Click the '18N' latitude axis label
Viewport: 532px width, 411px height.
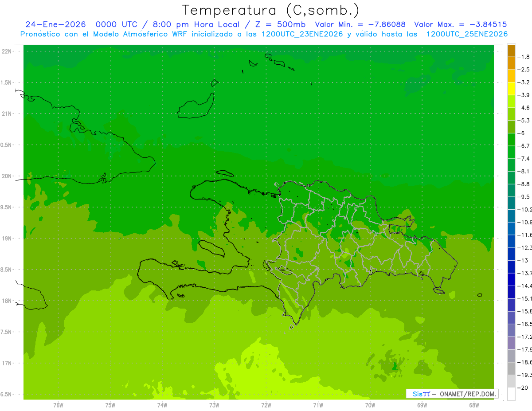(x=7, y=301)
